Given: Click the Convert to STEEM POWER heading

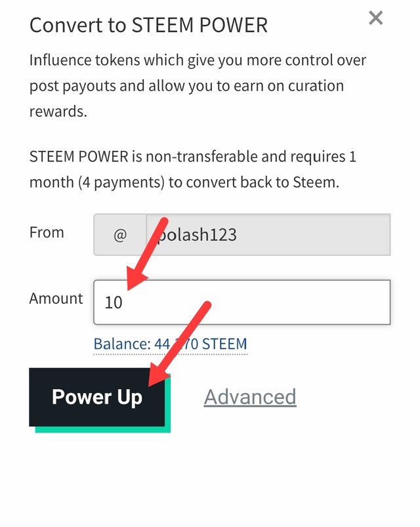Looking at the screenshot, I should 148,25.
